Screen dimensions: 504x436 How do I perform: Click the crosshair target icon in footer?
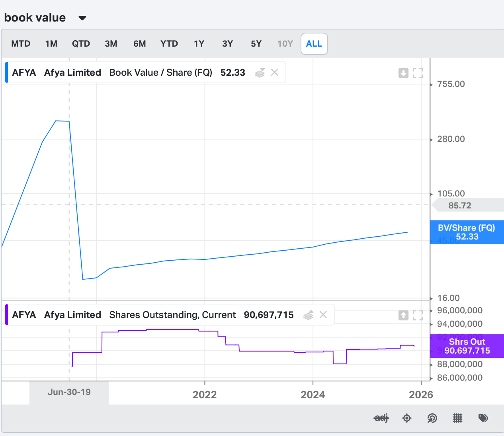coord(407,418)
